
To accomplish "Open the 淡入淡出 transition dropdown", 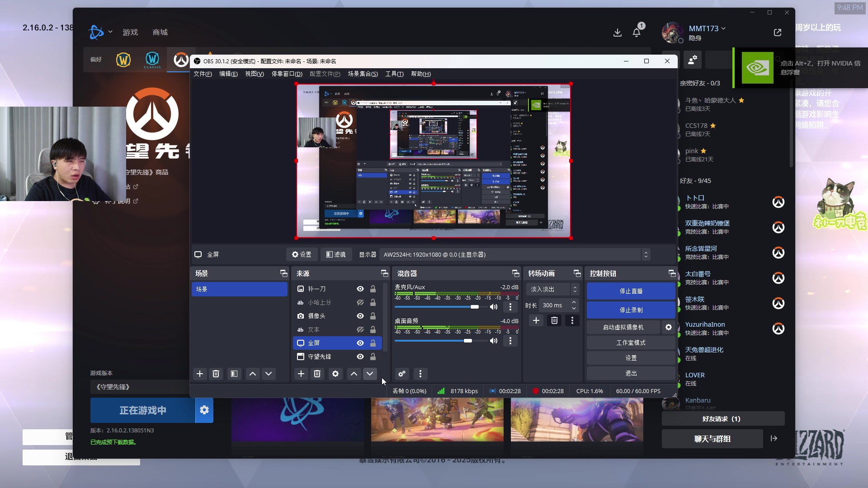I will (x=552, y=289).
